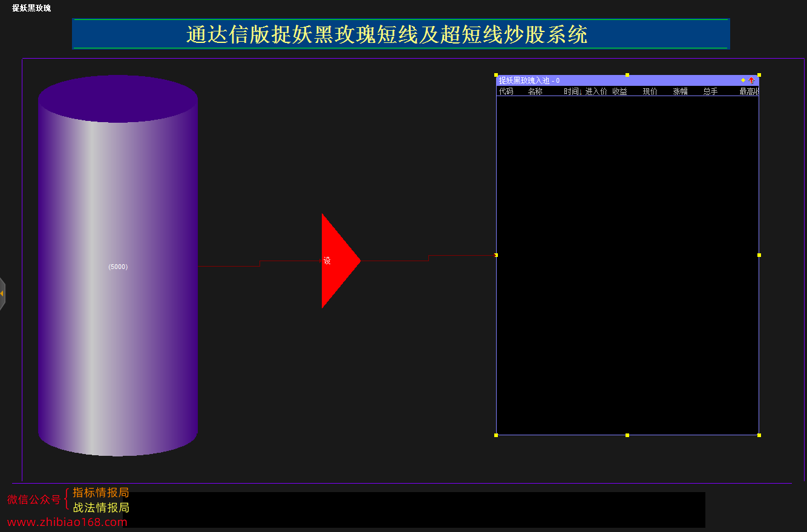This screenshot has width=807, height=532.
Task: Click the yellow diamond icon in pool header
Action: [743, 80]
